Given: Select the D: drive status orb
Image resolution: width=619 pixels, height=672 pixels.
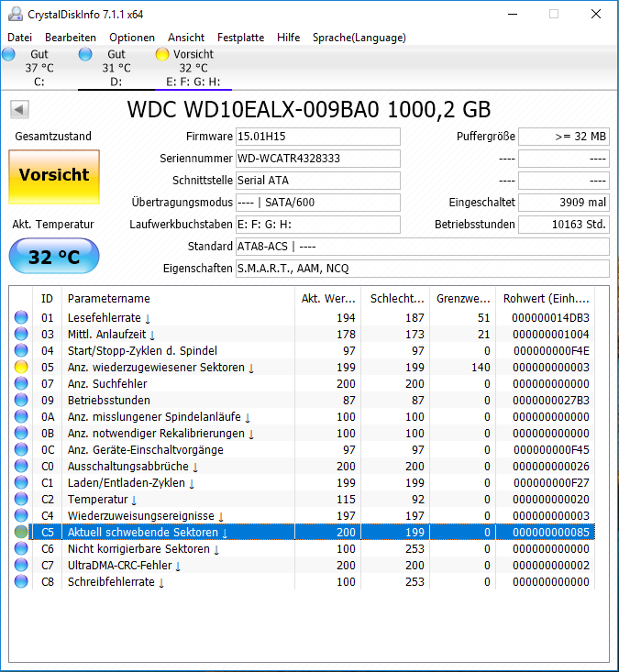Looking at the screenshot, I should [x=85, y=54].
